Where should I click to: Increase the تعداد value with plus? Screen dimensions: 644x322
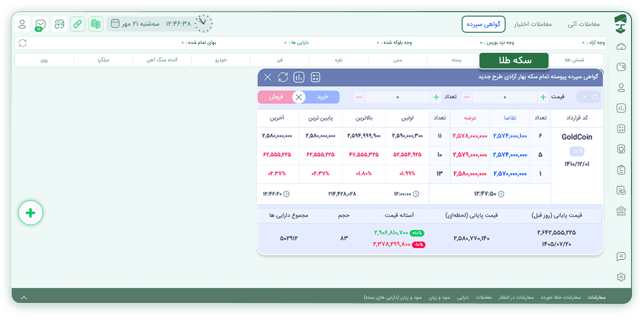(436, 97)
